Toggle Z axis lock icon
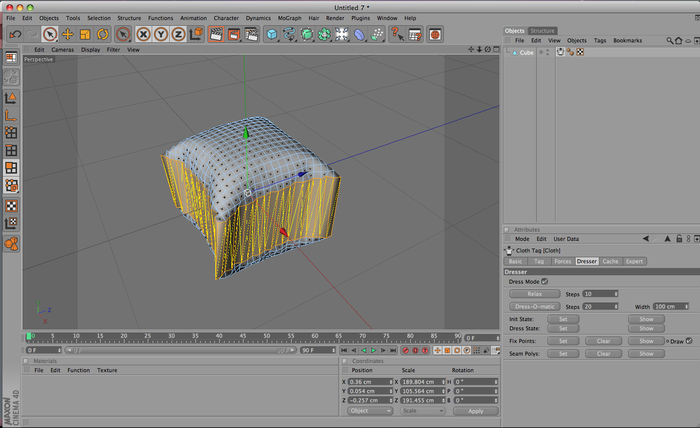Viewport: 700px width, 428px height. coord(179,34)
